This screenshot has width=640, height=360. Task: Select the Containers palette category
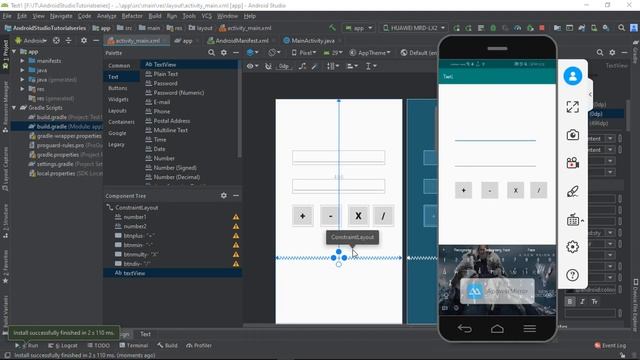[121, 122]
